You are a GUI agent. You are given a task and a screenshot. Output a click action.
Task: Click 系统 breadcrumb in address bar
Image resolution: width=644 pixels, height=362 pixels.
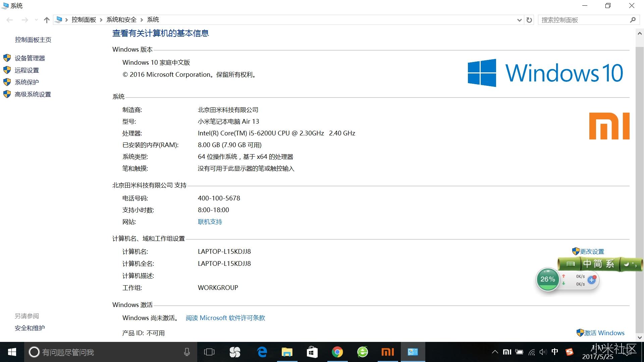pos(153,20)
